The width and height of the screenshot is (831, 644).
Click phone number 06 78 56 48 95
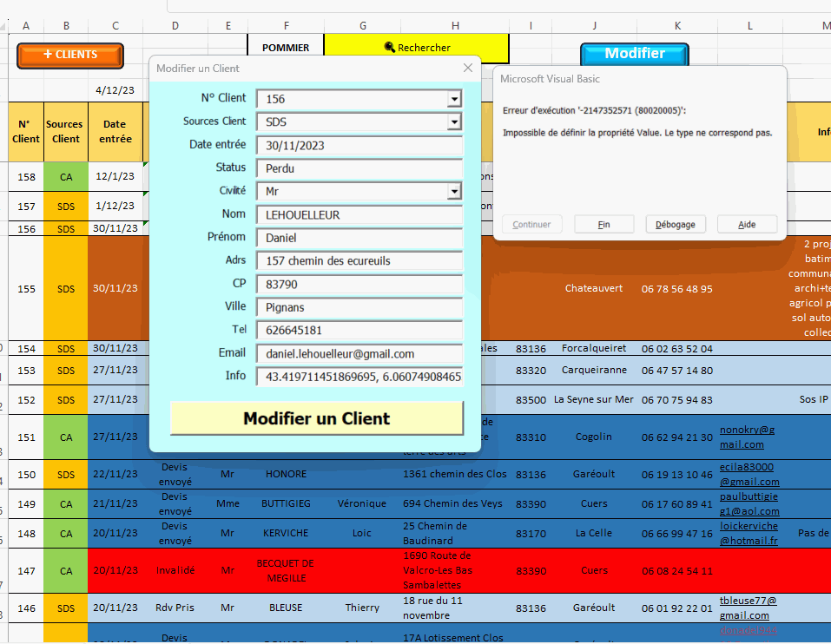676,289
